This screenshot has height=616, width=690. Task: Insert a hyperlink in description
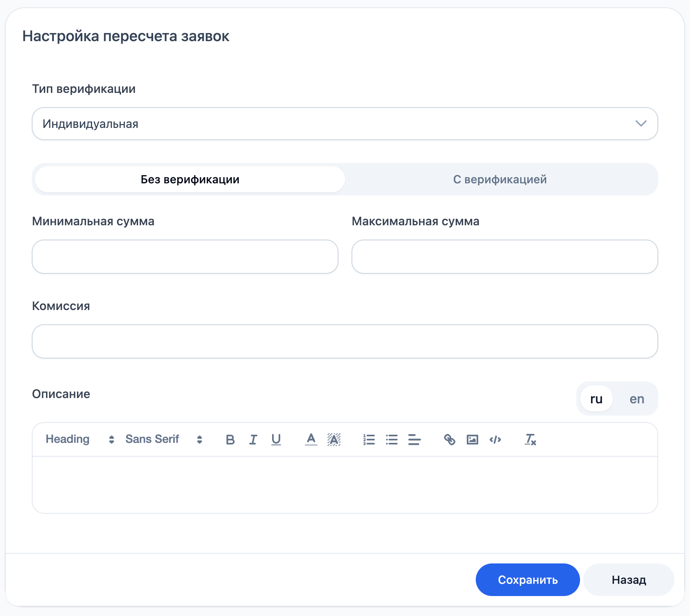[x=449, y=440]
